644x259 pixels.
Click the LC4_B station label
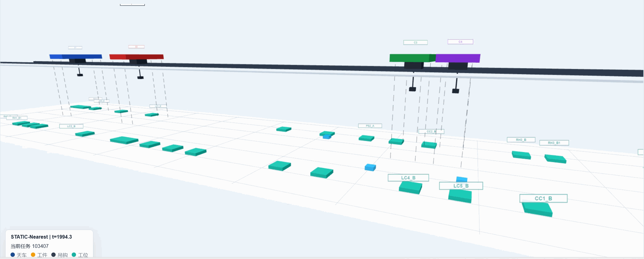tap(408, 178)
